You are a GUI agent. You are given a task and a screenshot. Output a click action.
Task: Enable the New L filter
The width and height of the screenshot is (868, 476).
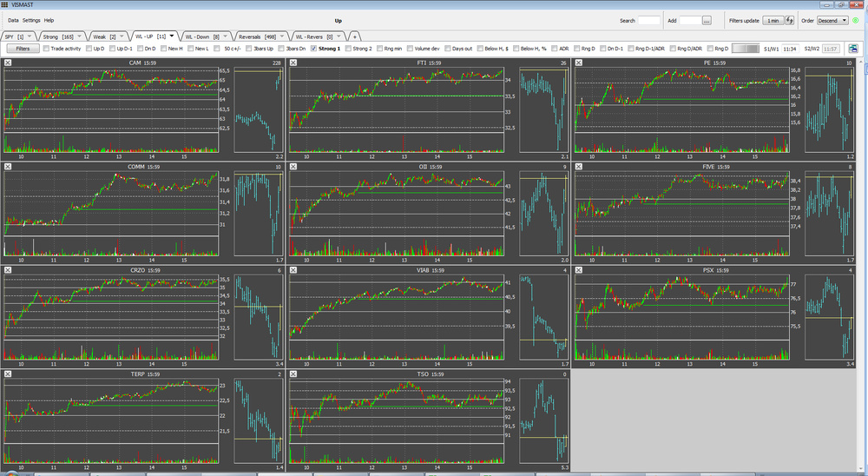190,49
